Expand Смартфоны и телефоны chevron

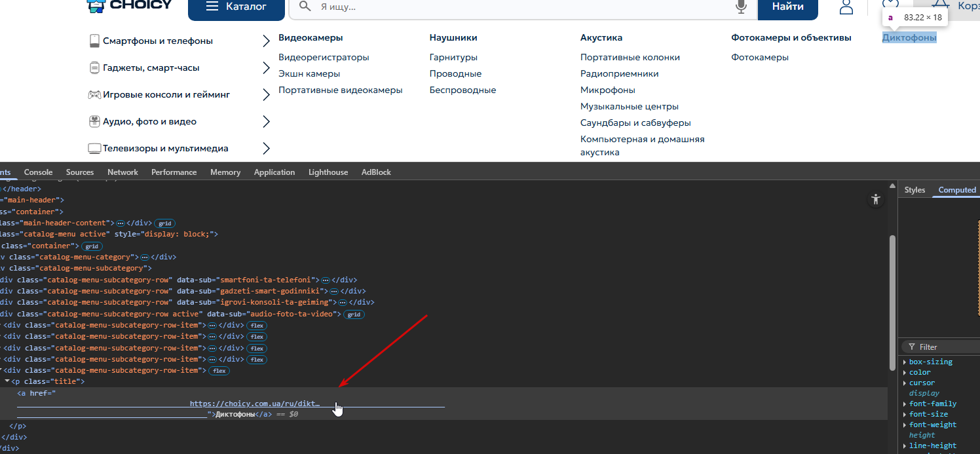click(x=266, y=41)
